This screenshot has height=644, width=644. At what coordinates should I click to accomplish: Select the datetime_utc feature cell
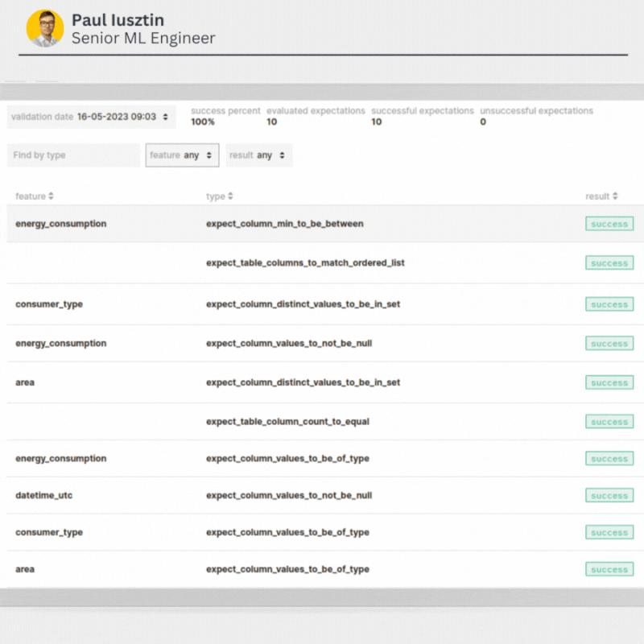point(44,495)
